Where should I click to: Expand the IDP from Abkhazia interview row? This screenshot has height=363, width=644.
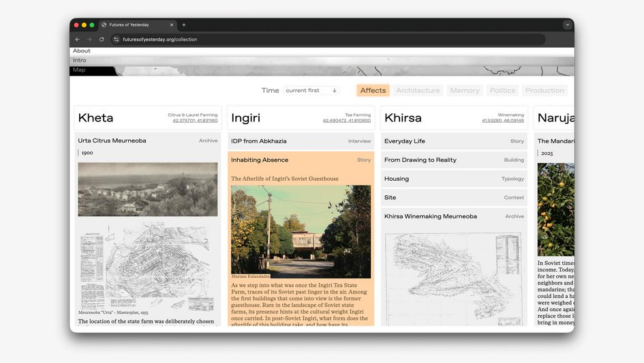[x=301, y=141]
